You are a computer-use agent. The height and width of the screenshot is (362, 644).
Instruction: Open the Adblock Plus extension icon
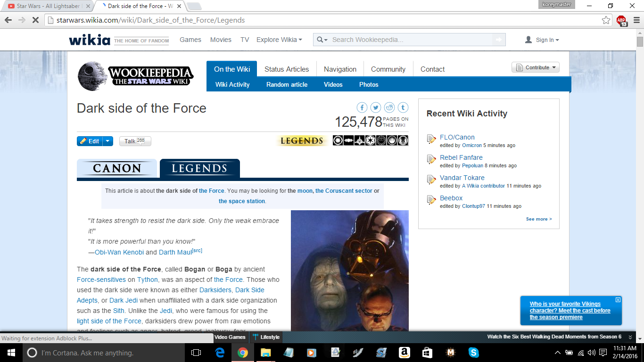coord(621,20)
